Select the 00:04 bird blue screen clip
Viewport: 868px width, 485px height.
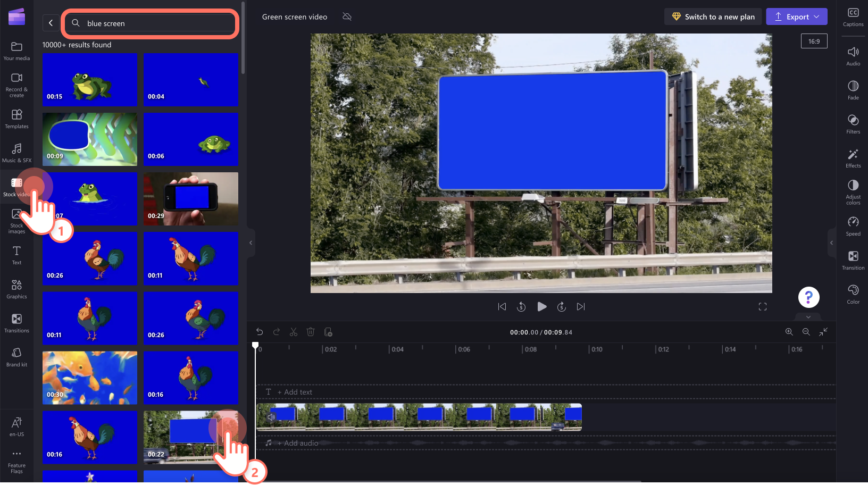(191, 80)
